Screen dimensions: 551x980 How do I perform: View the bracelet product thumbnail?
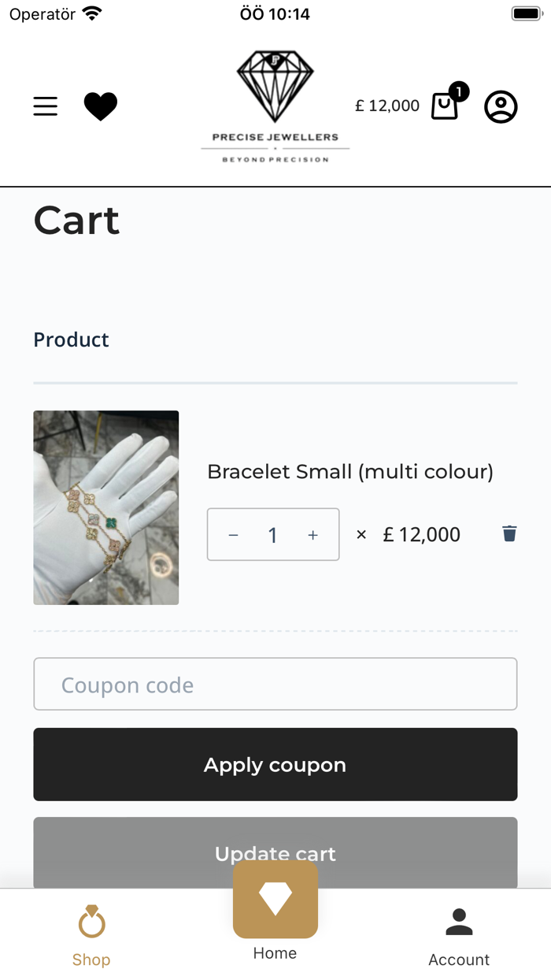[105, 507]
